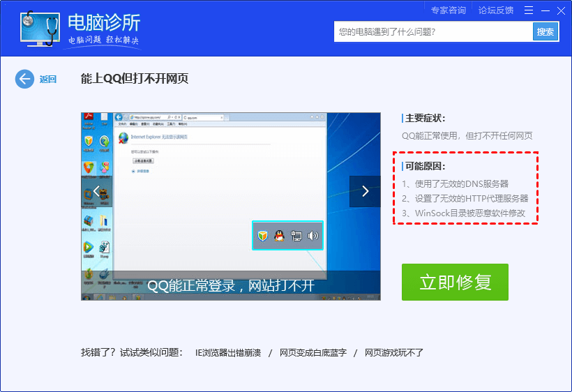Click the 电脑诊所 stethoscope logo
Viewport: 572px width, 392px height.
coord(39,29)
